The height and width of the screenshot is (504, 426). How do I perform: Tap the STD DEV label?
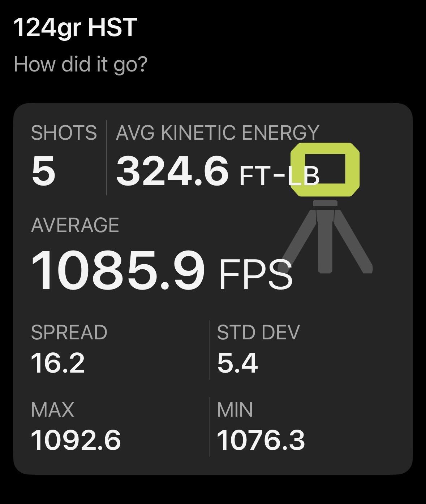click(258, 332)
